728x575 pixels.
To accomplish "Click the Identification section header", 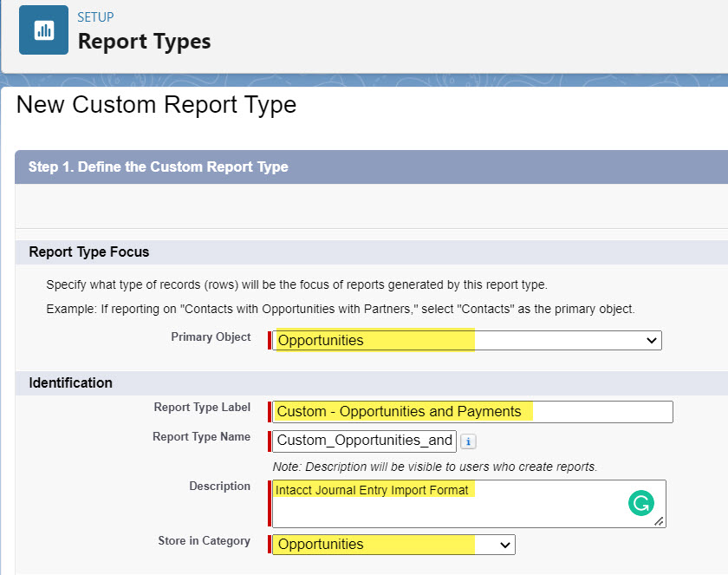I will (71, 382).
